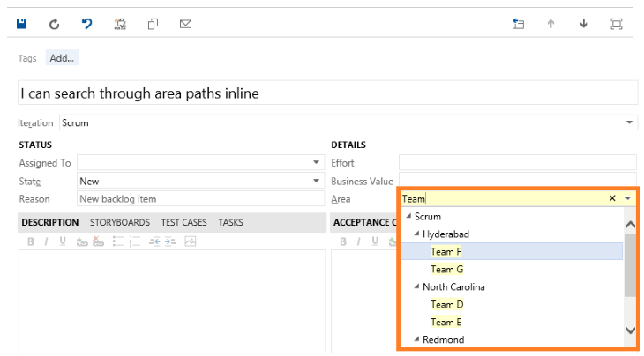This screenshot has width=644, height=356.
Task: Click the Refresh icon in toolbar
Action: tap(54, 25)
